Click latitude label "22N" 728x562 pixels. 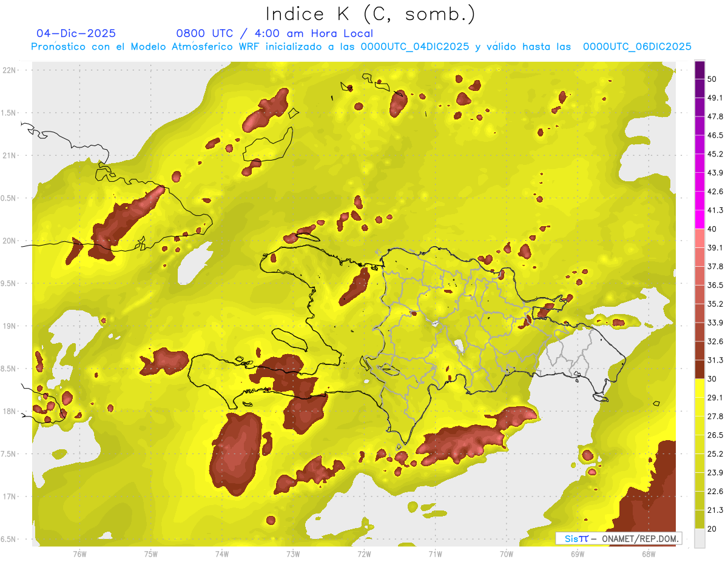[x=10, y=70]
